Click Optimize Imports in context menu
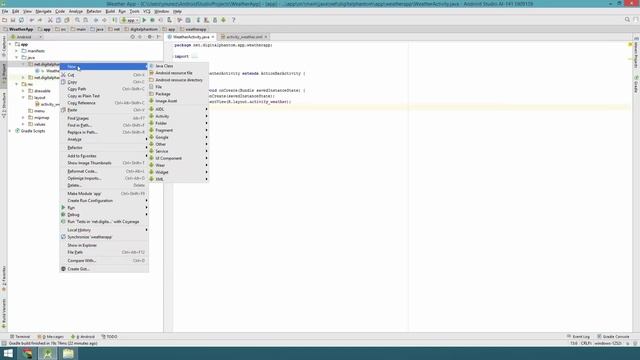Screen dimensions: 640x360 tap(104, 178)
